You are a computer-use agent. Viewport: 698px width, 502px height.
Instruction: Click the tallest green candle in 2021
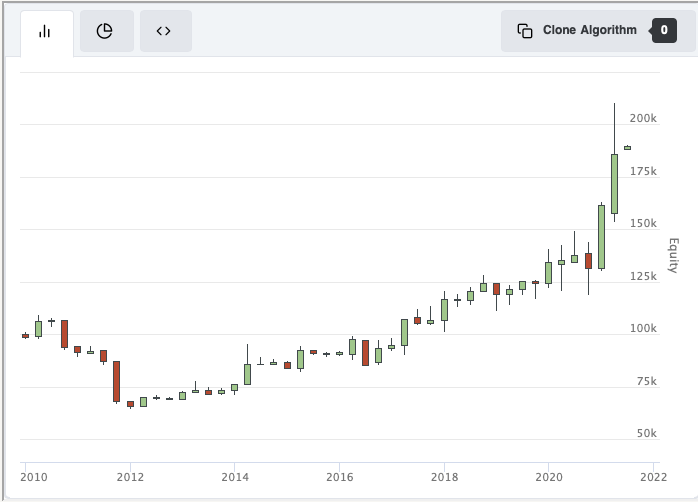(614, 183)
